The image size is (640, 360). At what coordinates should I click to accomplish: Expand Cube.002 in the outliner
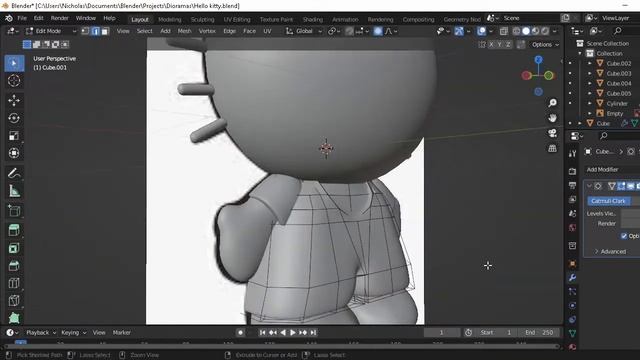(x=589, y=63)
